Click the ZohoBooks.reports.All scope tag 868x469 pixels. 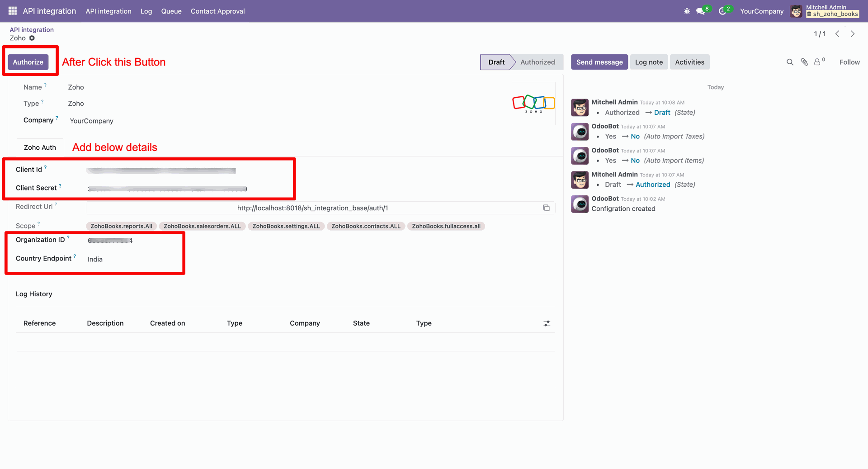coord(121,226)
